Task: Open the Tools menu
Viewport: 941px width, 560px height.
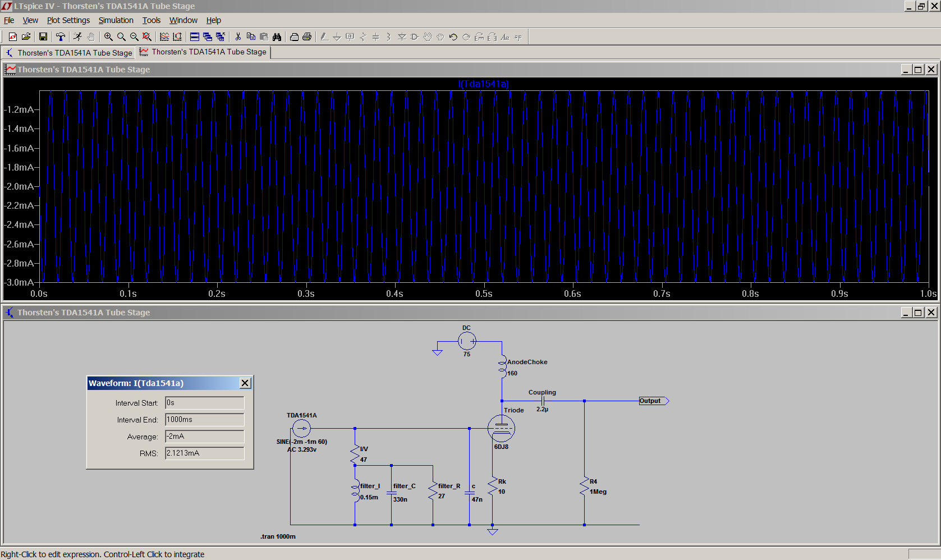Action: [152, 20]
